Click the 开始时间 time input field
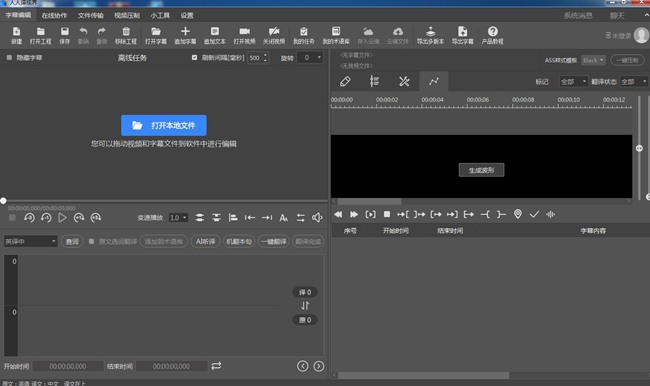 coord(68,366)
